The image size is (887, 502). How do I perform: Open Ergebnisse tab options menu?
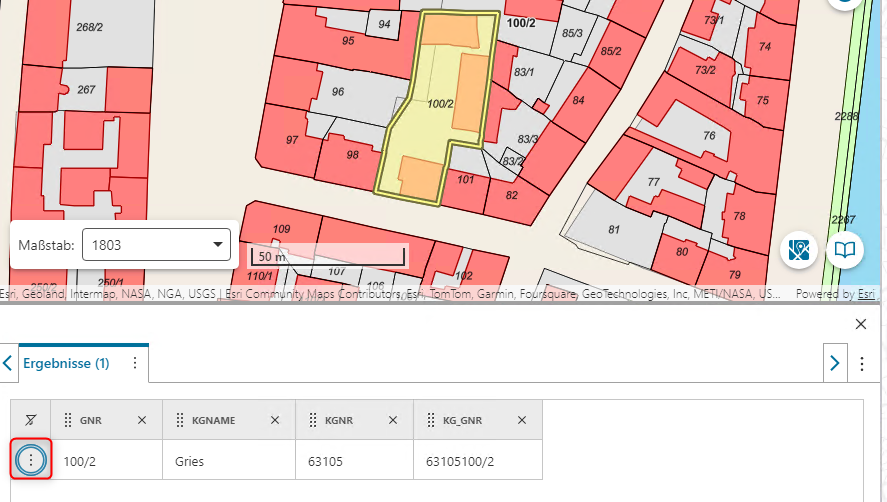click(135, 363)
